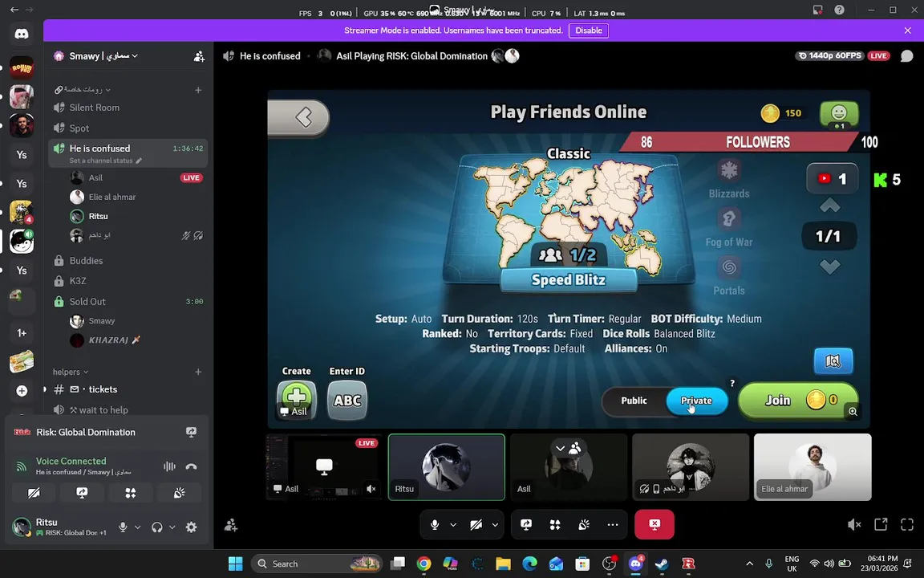Click the Blizzards snowflake icon
This screenshot has width=924, height=578.
pos(729,170)
